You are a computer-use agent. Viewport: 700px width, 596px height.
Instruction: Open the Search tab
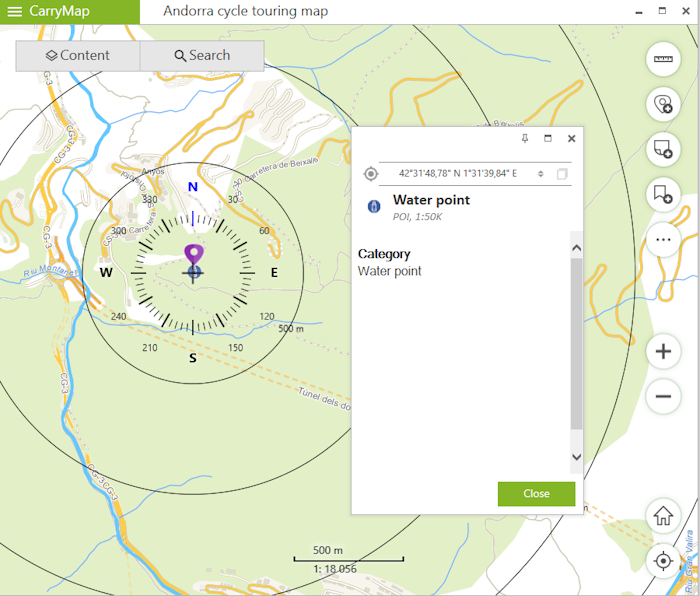tap(202, 56)
